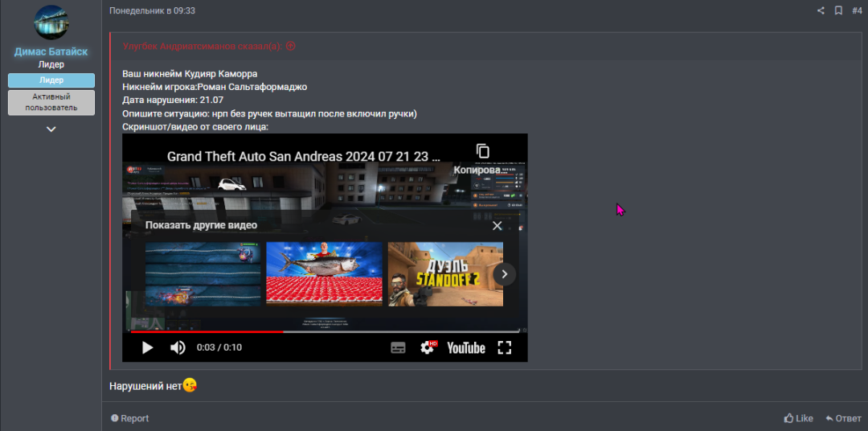Click the Лидер title text under username

(51, 64)
